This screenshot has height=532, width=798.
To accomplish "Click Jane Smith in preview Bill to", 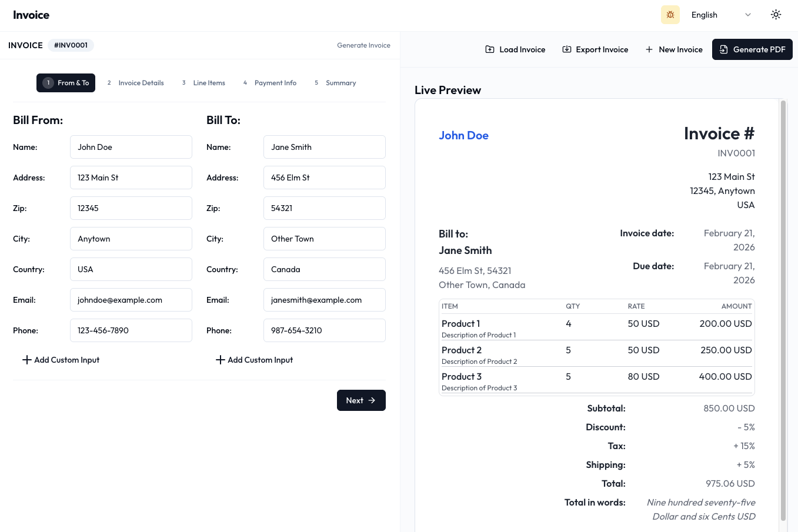I will coord(465,250).
